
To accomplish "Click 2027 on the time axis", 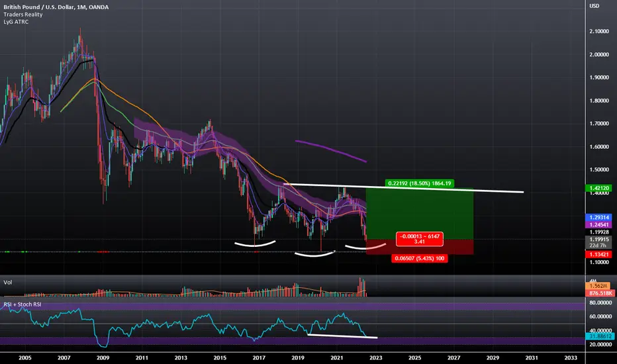I will 453,357.
